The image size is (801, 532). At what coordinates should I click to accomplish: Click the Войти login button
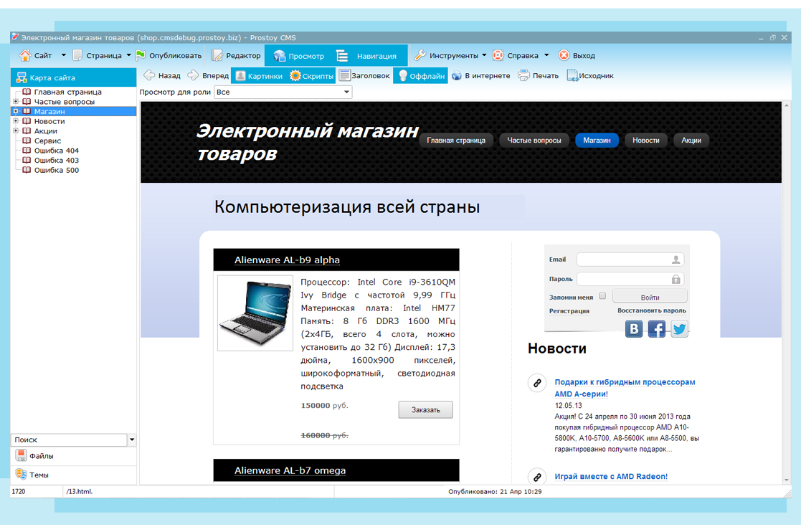coord(650,297)
